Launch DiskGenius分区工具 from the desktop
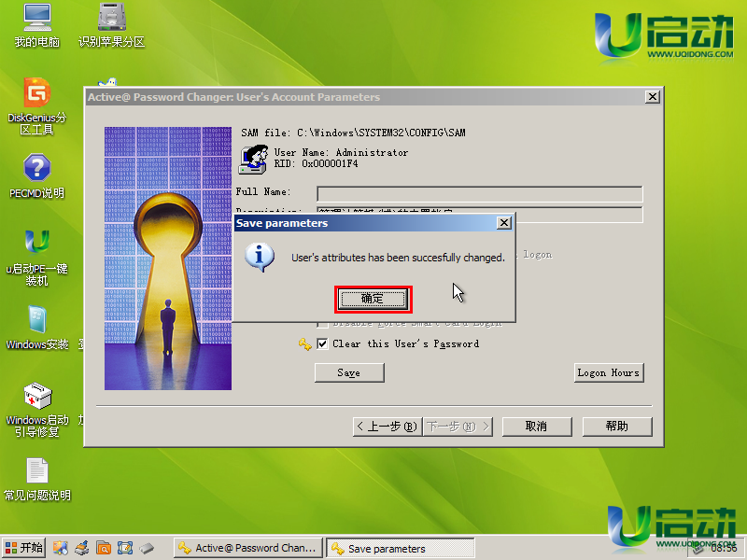 (x=37, y=105)
